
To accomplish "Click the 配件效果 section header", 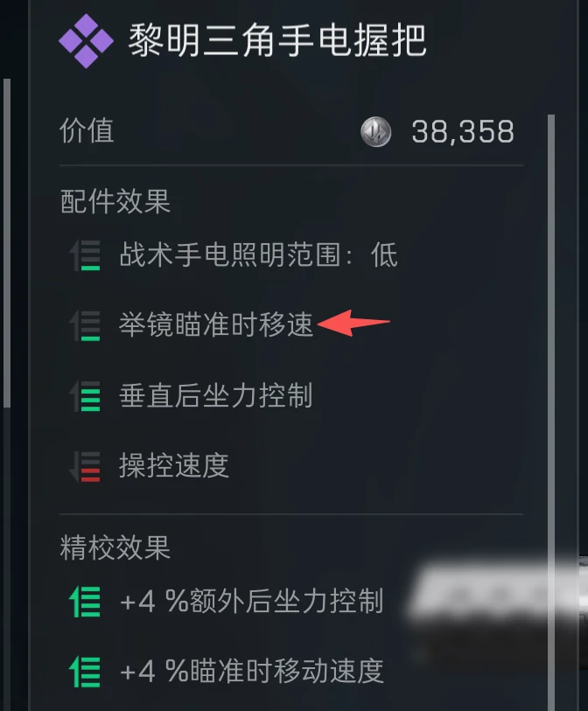I will pyautogui.click(x=115, y=201).
